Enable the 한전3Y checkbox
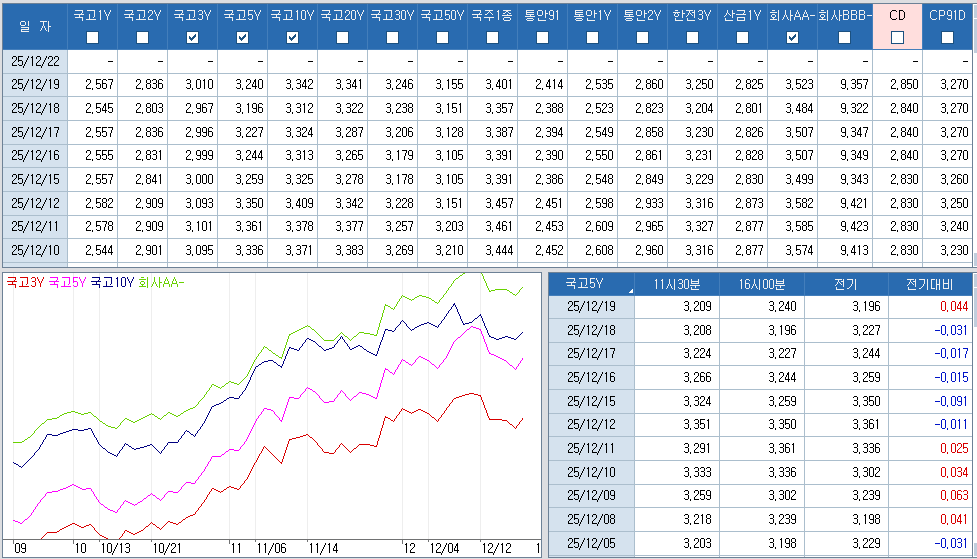 [x=692, y=38]
